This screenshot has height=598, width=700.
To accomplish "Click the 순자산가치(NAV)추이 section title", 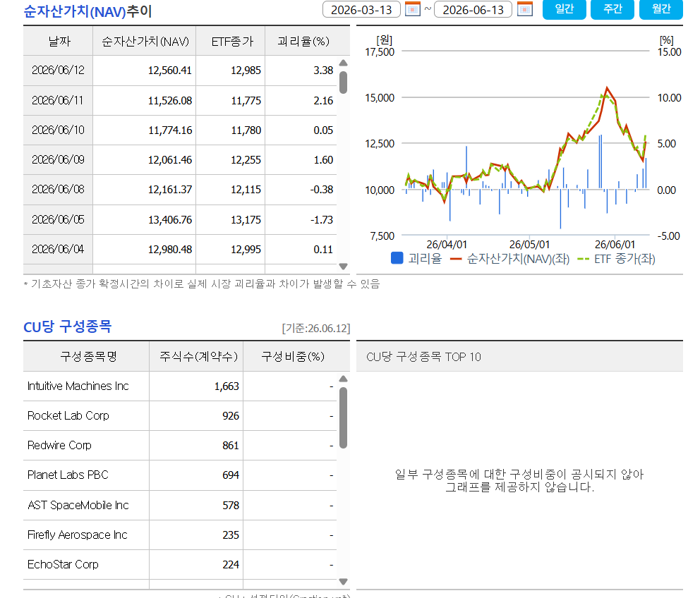I will coord(87,11).
